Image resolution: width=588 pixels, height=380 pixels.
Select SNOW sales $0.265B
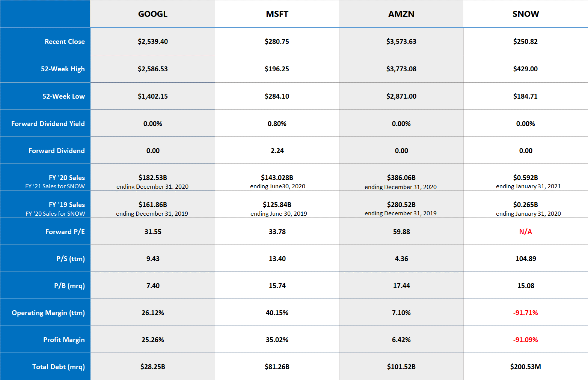[x=526, y=205]
